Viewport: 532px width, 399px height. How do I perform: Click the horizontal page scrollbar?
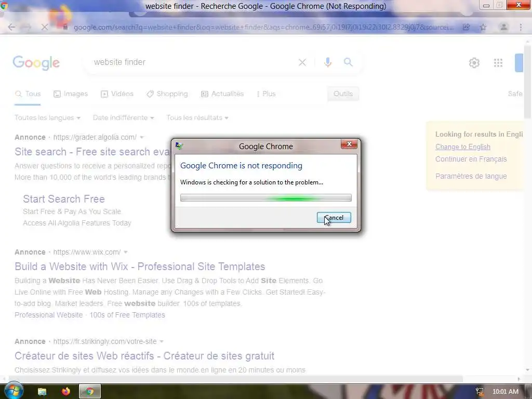click(235, 379)
